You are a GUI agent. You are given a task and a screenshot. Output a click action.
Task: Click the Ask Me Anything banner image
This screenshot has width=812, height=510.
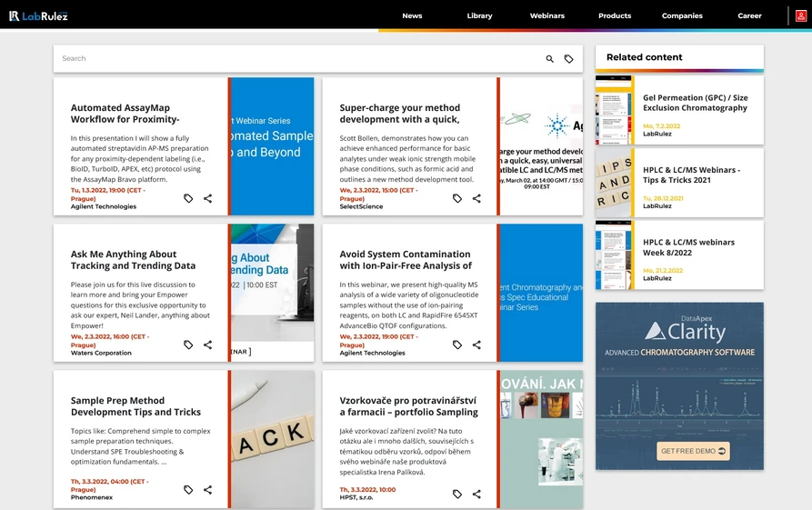(x=273, y=293)
